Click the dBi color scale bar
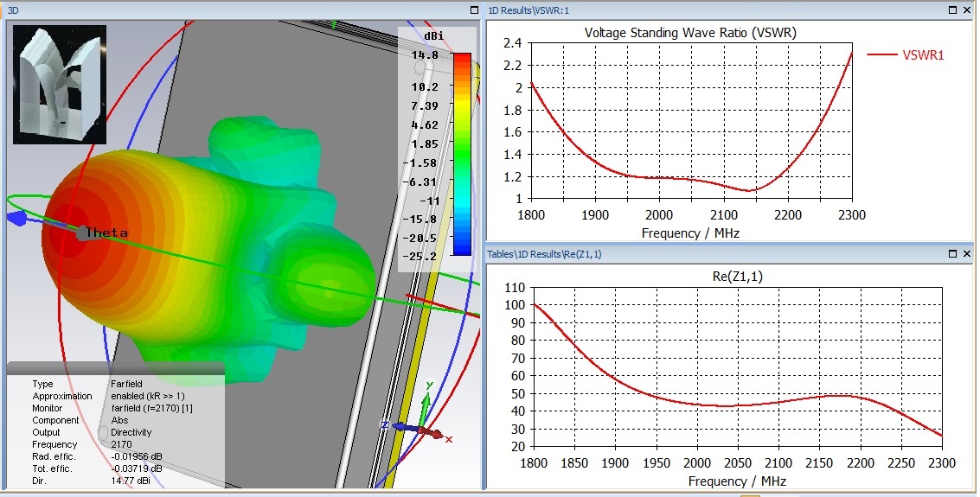 pos(462,154)
